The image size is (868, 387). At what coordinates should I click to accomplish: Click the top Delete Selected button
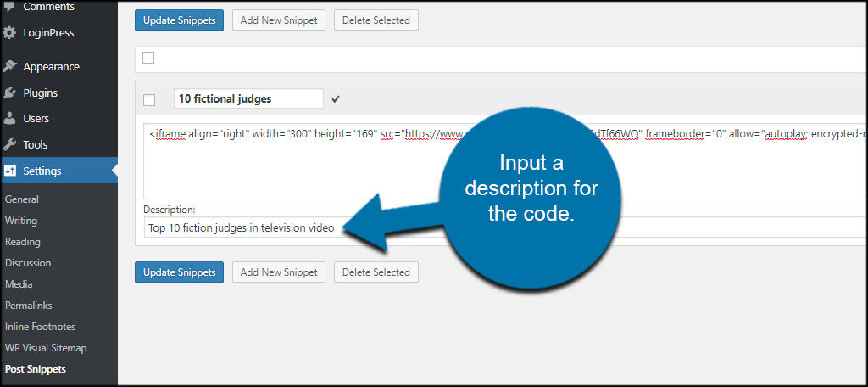(x=376, y=20)
